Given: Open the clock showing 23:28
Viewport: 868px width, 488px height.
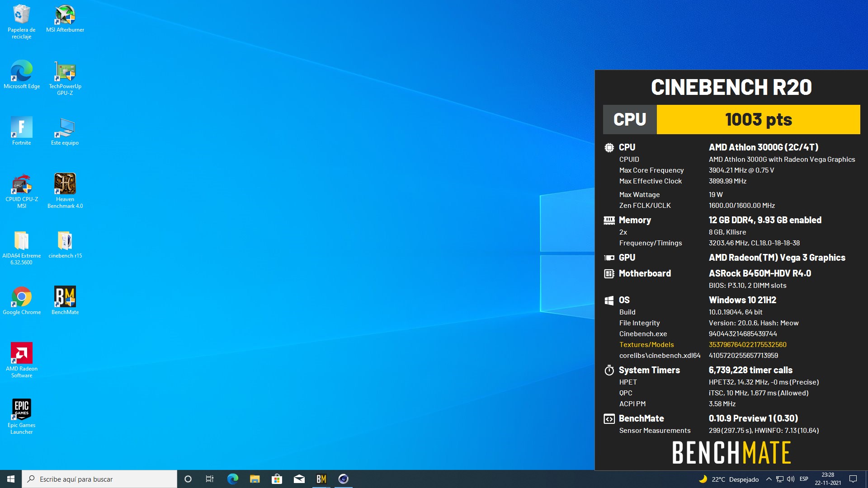Looking at the screenshot, I should (828, 479).
